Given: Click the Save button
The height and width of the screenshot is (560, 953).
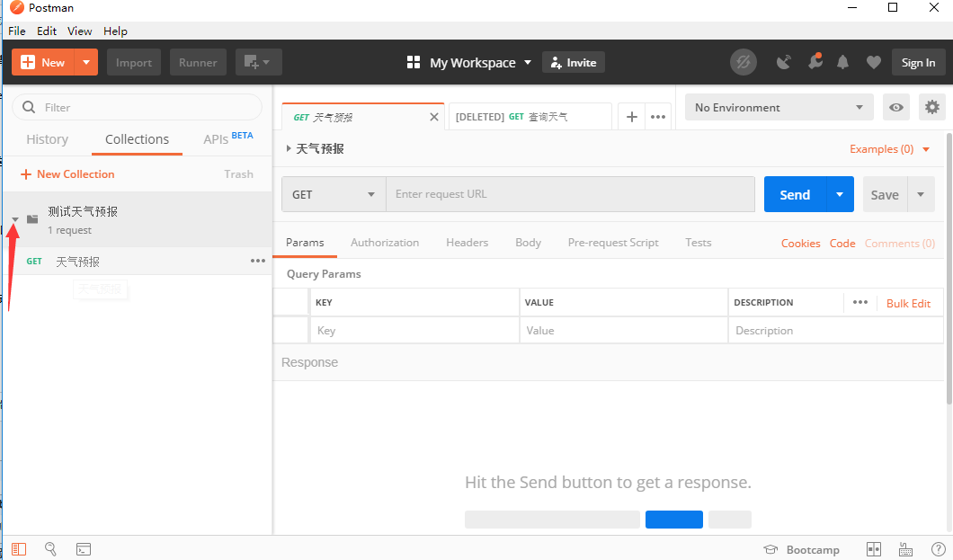Looking at the screenshot, I should click(885, 194).
